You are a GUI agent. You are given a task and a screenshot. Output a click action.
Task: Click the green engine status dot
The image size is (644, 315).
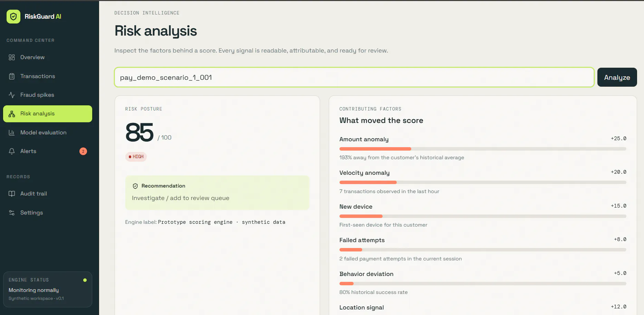pyautogui.click(x=85, y=280)
